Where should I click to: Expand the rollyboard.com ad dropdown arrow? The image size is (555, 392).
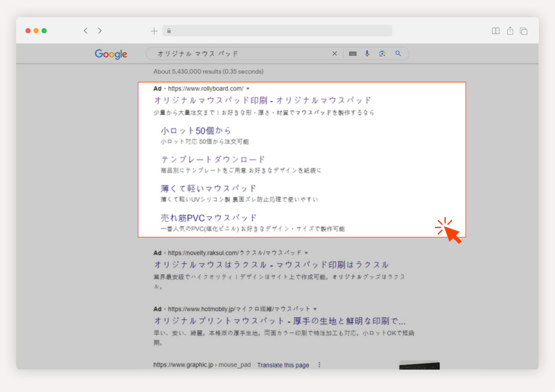coord(248,89)
